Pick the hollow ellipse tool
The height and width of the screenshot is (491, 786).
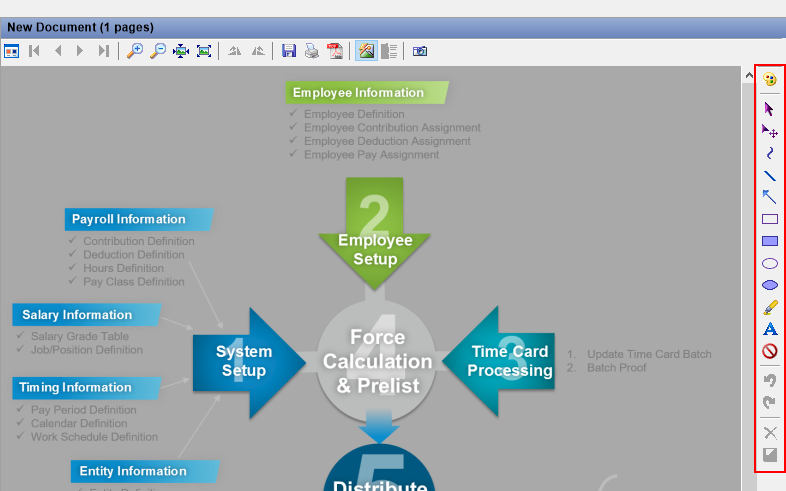770,263
